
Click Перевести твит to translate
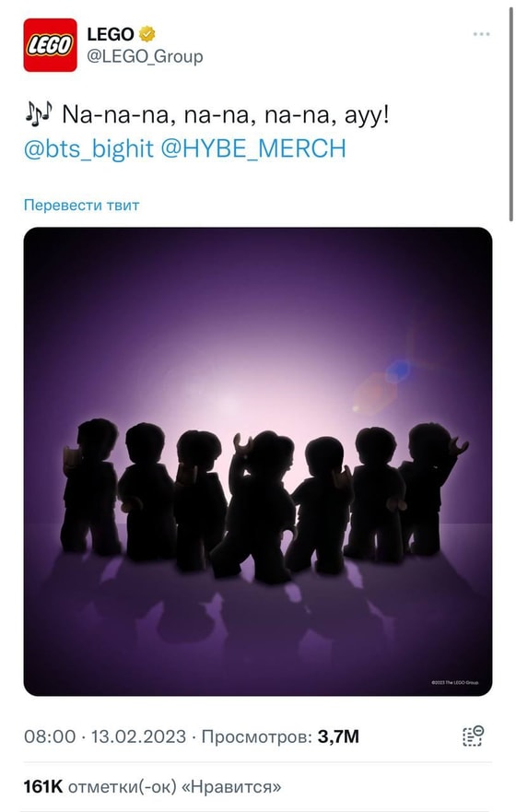82,205
